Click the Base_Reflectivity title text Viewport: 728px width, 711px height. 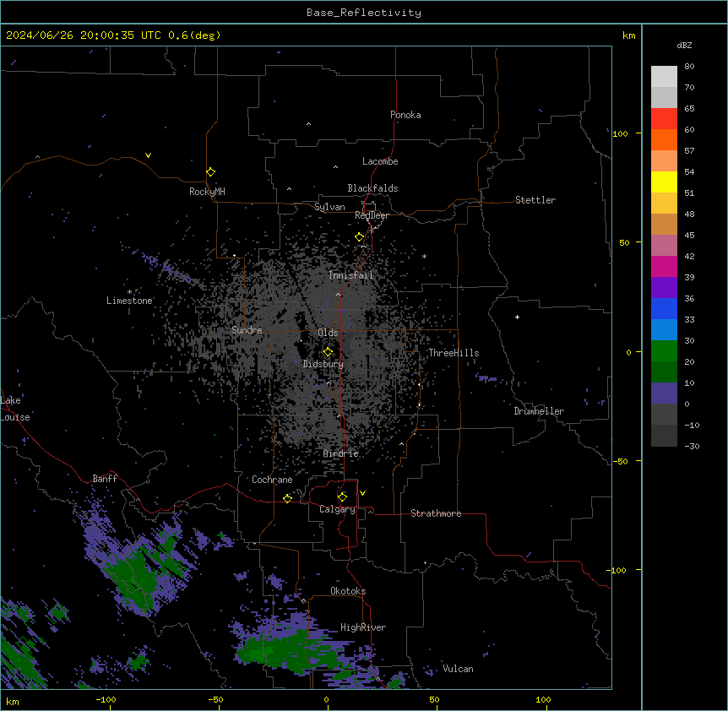click(x=364, y=13)
